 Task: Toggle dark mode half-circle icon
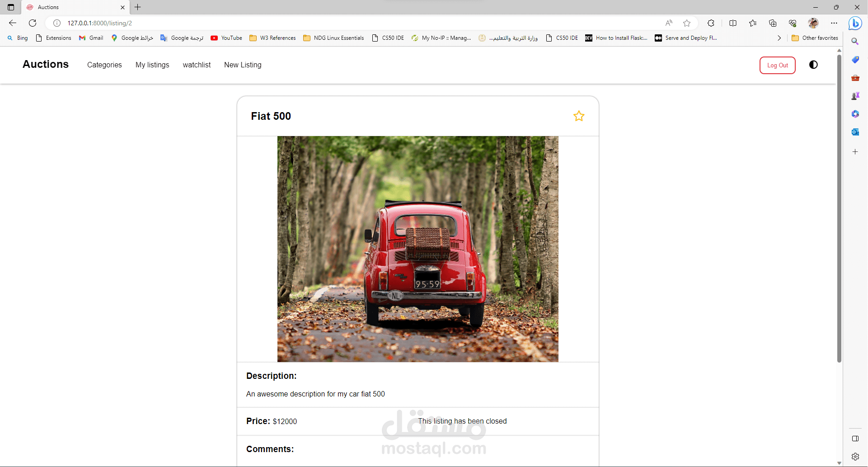tap(813, 65)
